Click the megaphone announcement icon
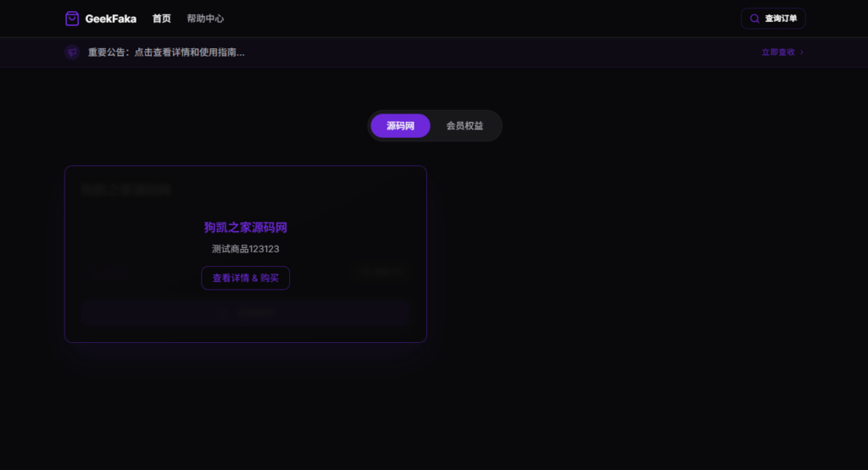The width and height of the screenshot is (868, 470). 72,53
